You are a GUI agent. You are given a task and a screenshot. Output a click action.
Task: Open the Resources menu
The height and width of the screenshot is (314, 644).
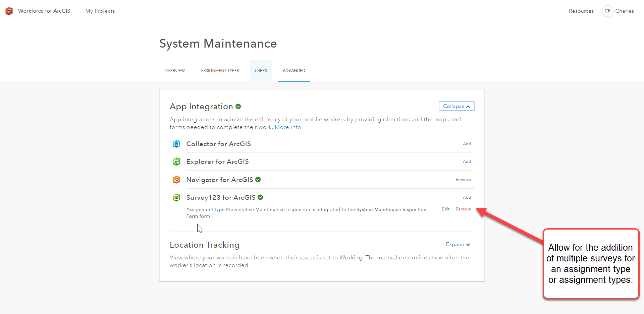(581, 11)
